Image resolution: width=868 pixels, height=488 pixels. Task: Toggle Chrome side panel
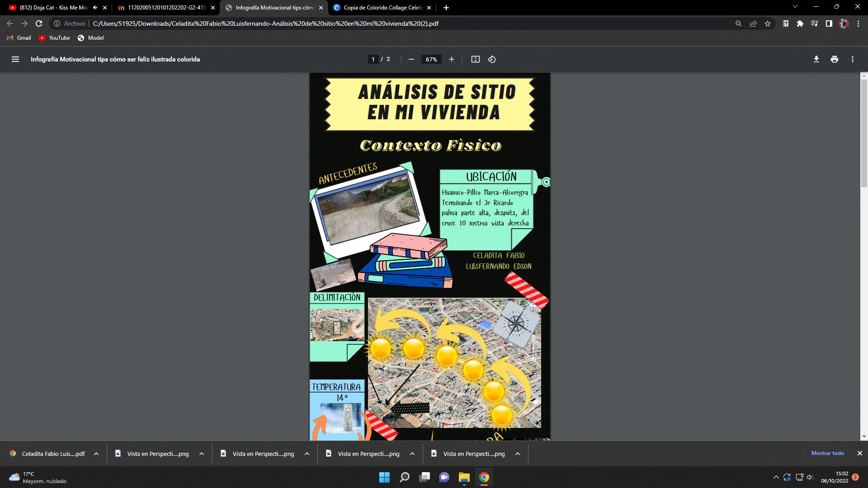tap(829, 23)
